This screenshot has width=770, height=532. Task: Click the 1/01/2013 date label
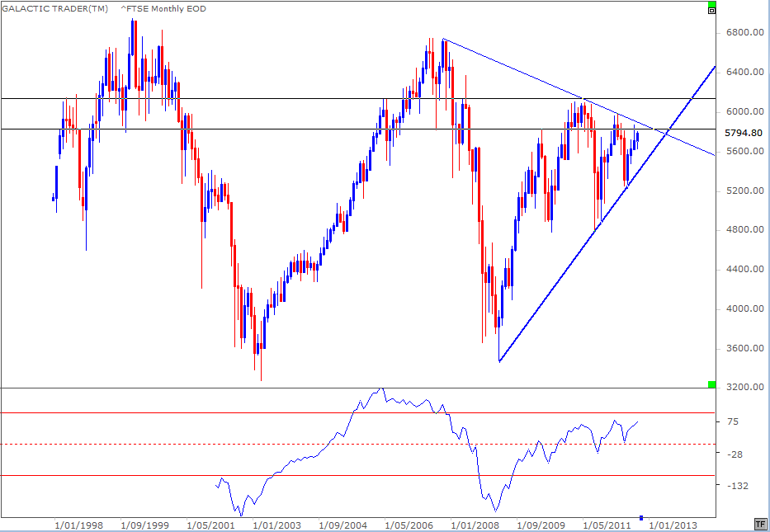(673, 525)
